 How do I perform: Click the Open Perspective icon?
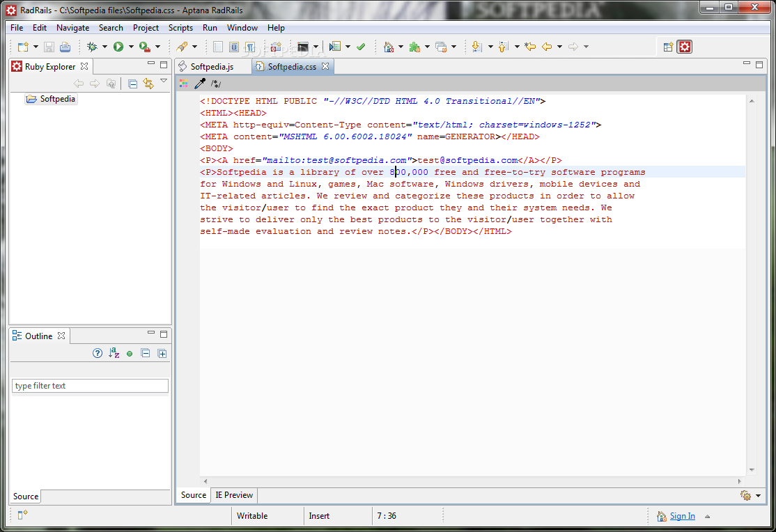[x=668, y=47]
